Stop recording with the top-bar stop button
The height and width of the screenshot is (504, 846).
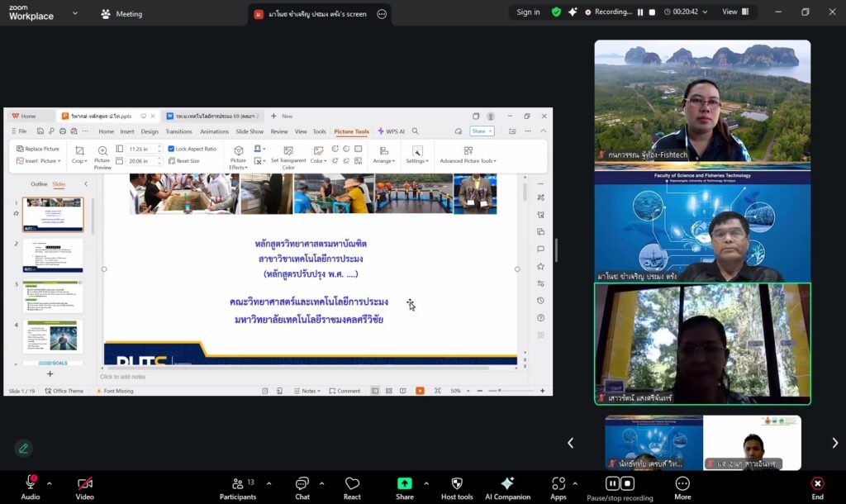(652, 12)
